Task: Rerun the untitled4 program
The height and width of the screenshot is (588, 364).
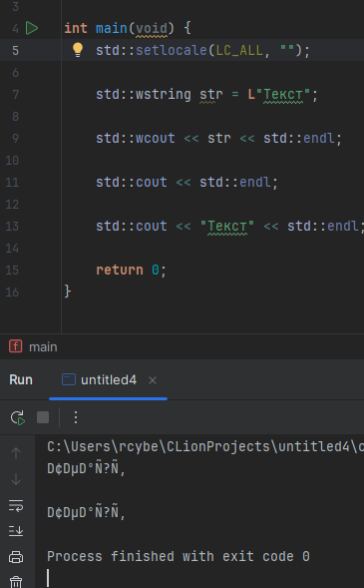Action: pos(18,417)
